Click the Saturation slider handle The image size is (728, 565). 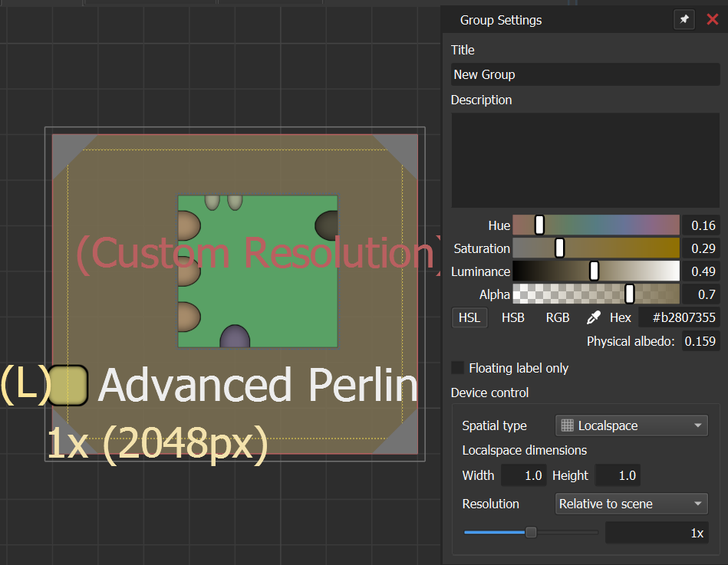click(x=559, y=248)
